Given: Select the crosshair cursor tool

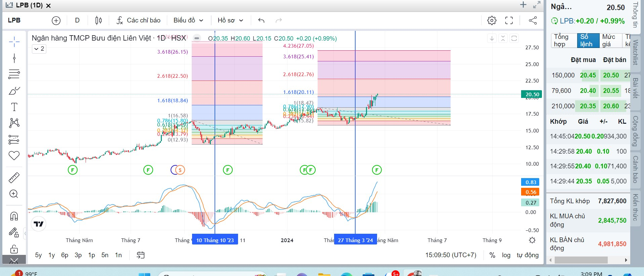Looking at the screenshot, I should (x=14, y=42).
